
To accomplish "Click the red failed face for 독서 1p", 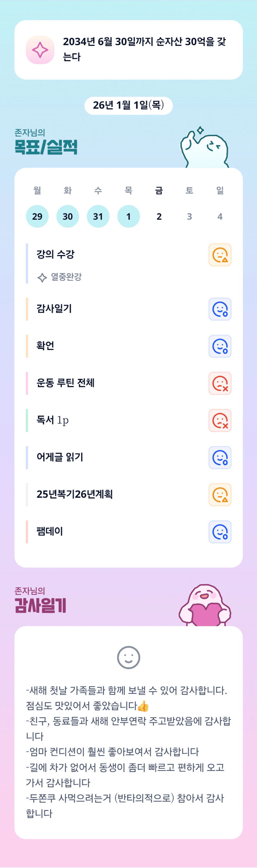I will [x=220, y=420].
